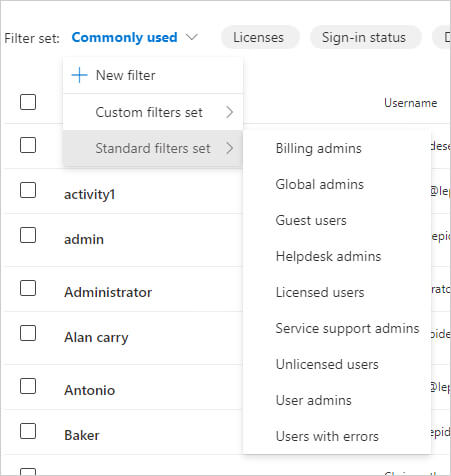
Task: Choose New filter from the menu
Action: [x=153, y=75]
